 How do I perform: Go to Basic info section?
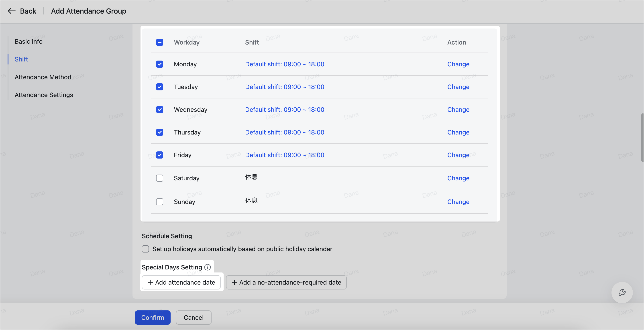click(29, 41)
